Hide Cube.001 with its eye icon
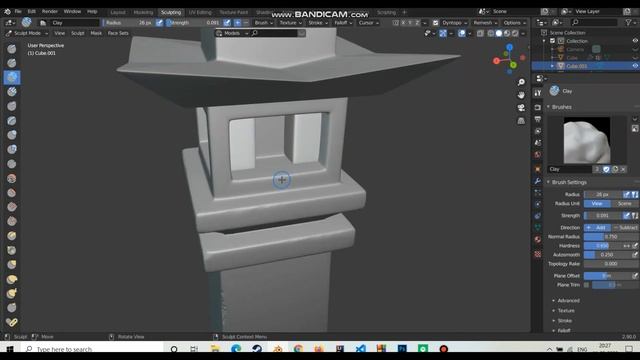Viewport: 640px width, 360px height. [635, 66]
